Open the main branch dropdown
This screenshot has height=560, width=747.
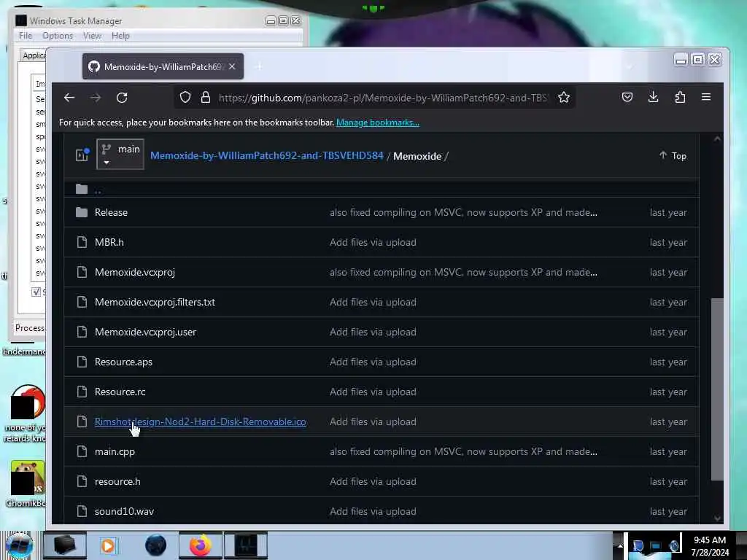point(120,155)
